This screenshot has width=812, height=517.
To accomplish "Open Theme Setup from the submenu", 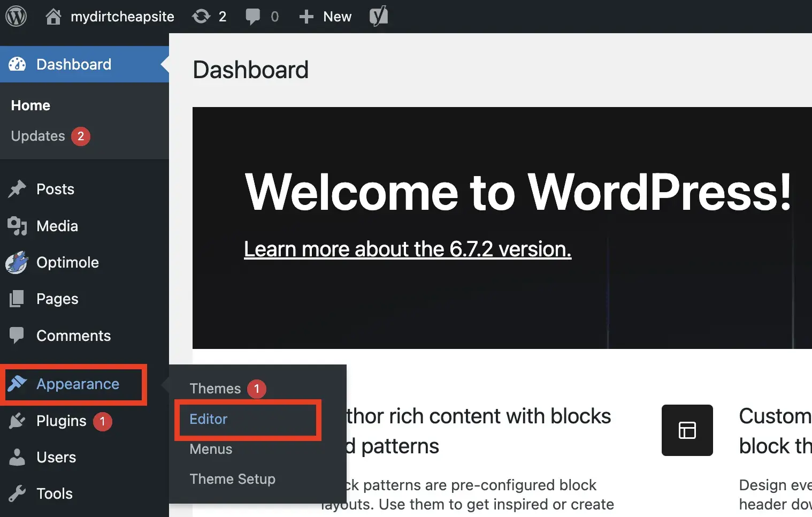I will 233,479.
